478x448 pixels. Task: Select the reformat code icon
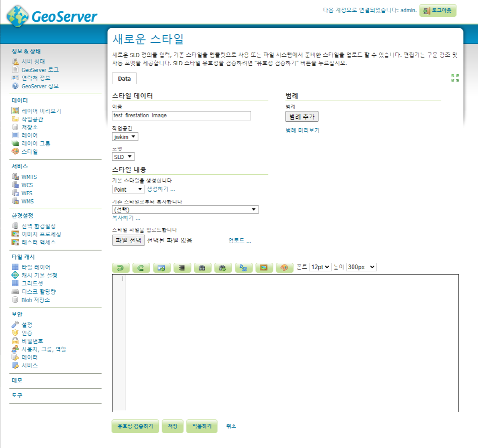[182, 267]
